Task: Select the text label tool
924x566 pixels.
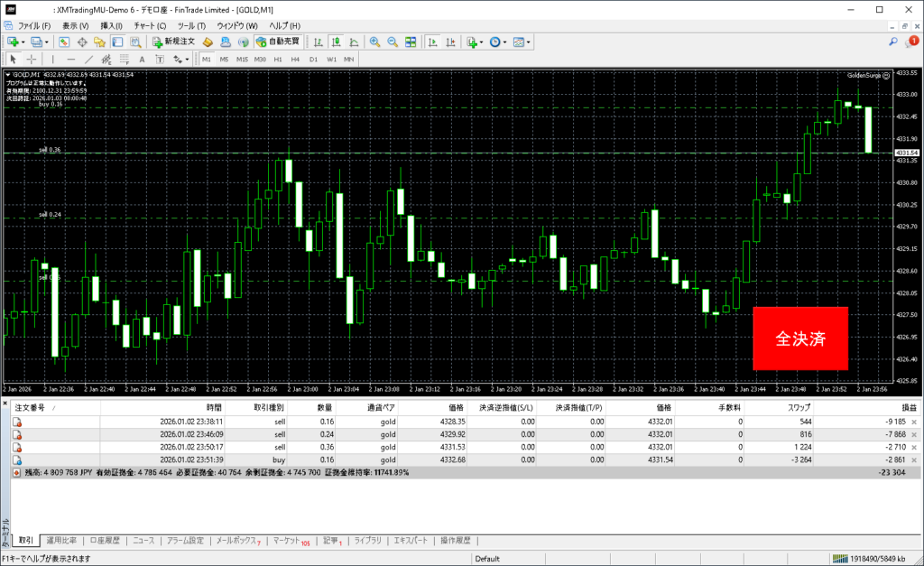Action: 141,60
